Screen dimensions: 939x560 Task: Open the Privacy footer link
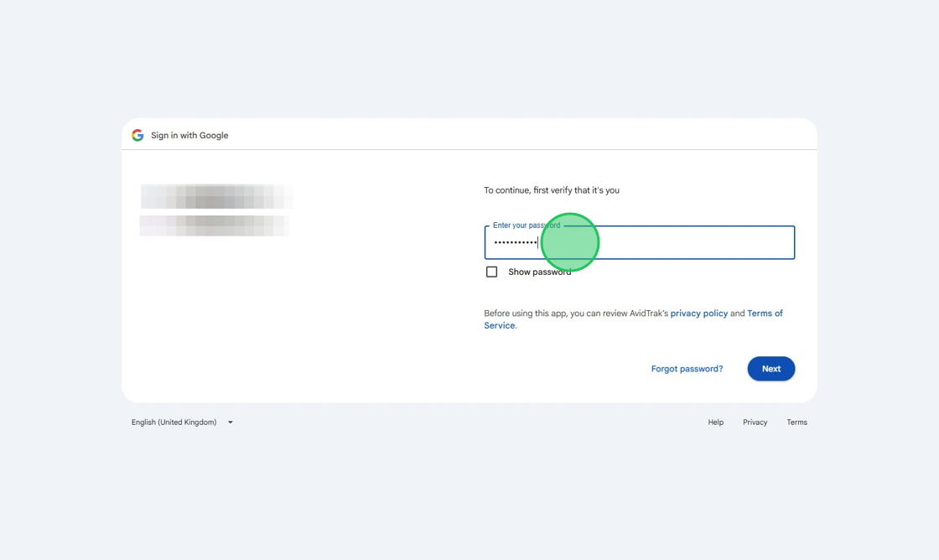(x=755, y=423)
